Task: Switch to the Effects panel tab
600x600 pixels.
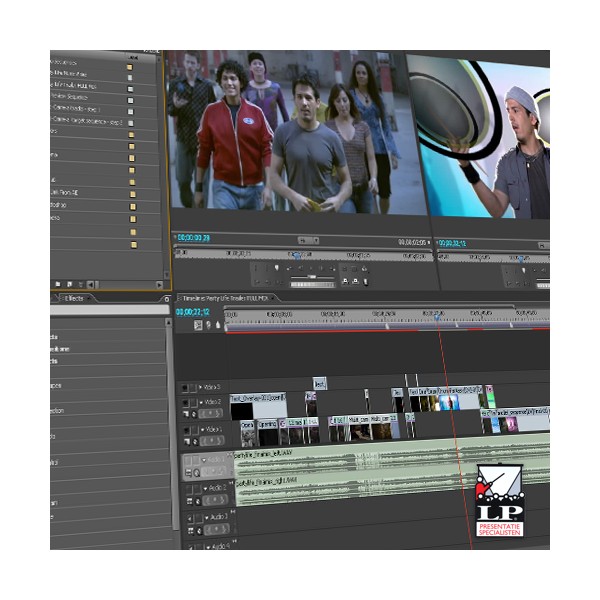Action: 75,298
